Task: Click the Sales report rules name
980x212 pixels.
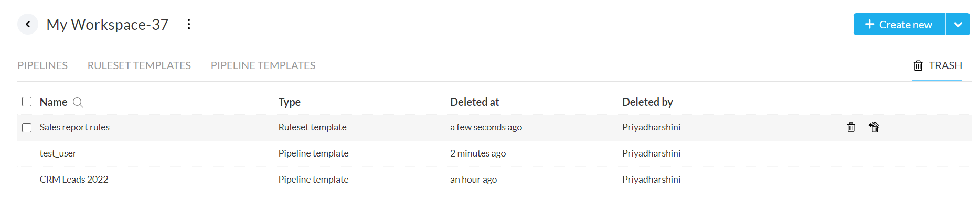Action: [74, 127]
